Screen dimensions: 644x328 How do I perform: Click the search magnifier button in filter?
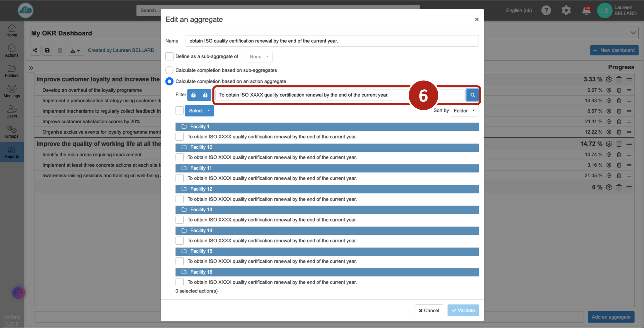click(472, 95)
